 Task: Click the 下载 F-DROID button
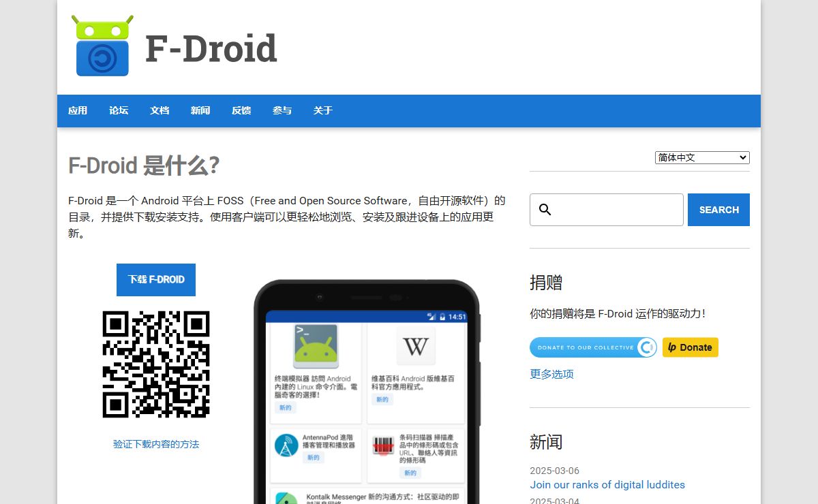coord(156,280)
